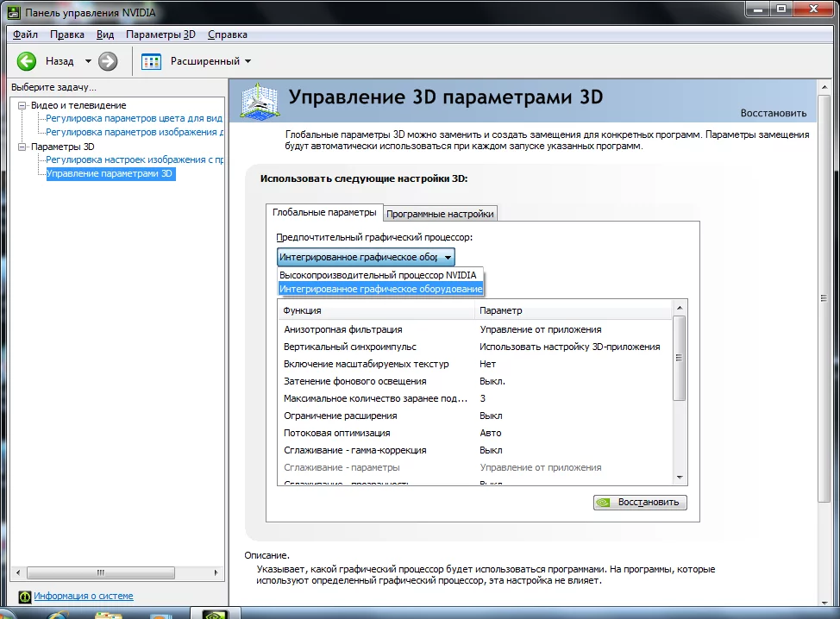Click the Параметр column header

point(573,310)
